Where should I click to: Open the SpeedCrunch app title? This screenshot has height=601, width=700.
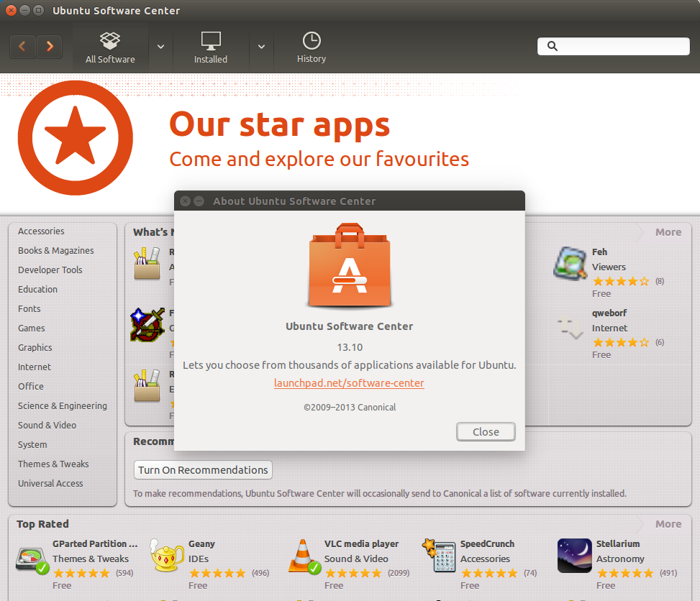coord(488,544)
